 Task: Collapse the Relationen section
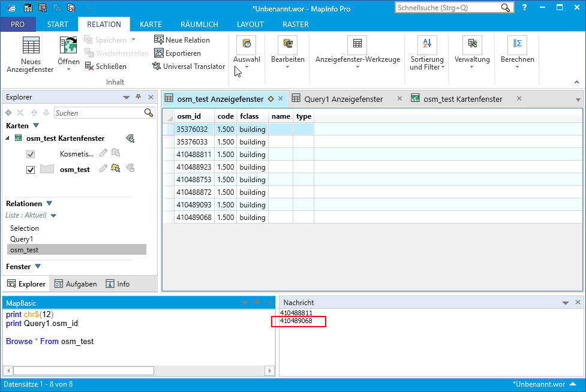49,203
